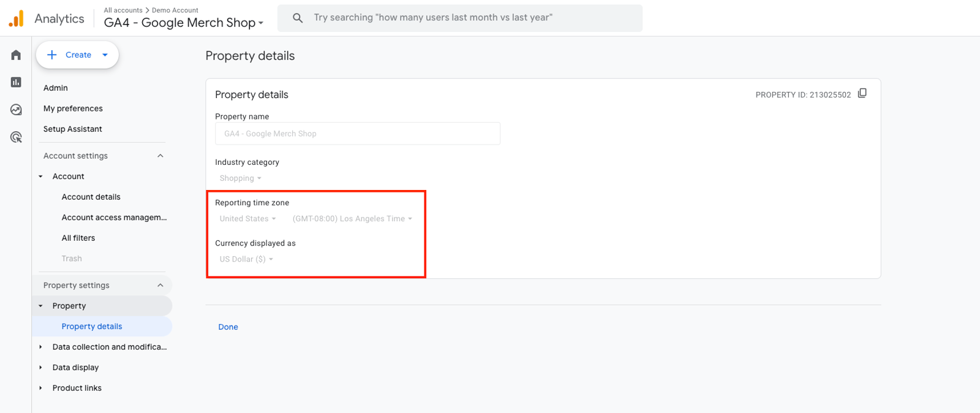The image size is (980, 413).
Task: Click the Google Analytics logo
Action: point(17,18)
